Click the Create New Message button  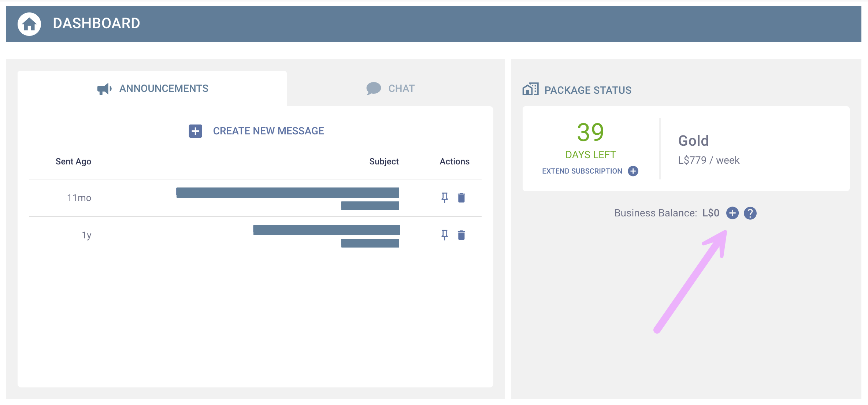(x=268, y=131)
